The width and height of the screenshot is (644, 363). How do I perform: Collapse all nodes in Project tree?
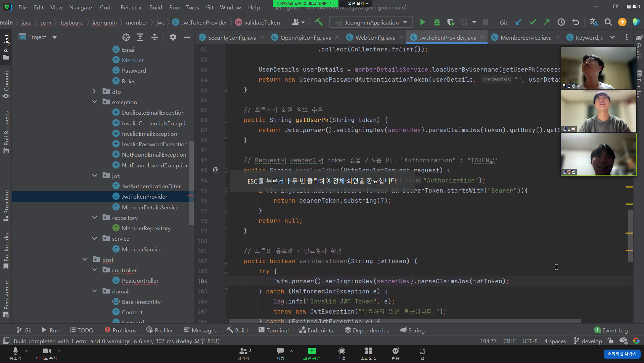154,37
